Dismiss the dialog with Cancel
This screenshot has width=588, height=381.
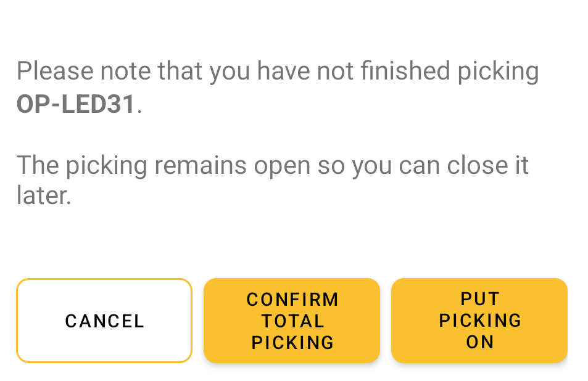coord(104,321)
